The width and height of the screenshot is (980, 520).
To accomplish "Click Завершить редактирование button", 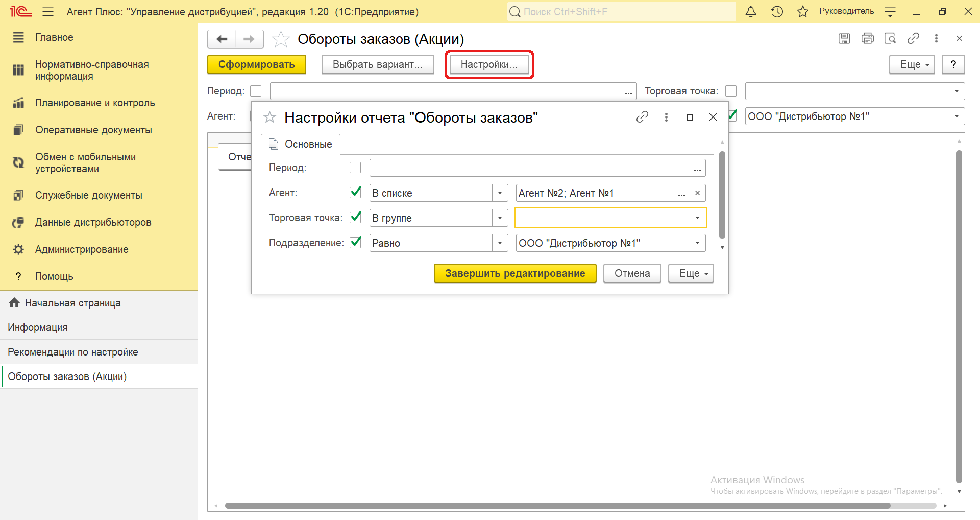I will pyautogui.click(x=515, y=273).
